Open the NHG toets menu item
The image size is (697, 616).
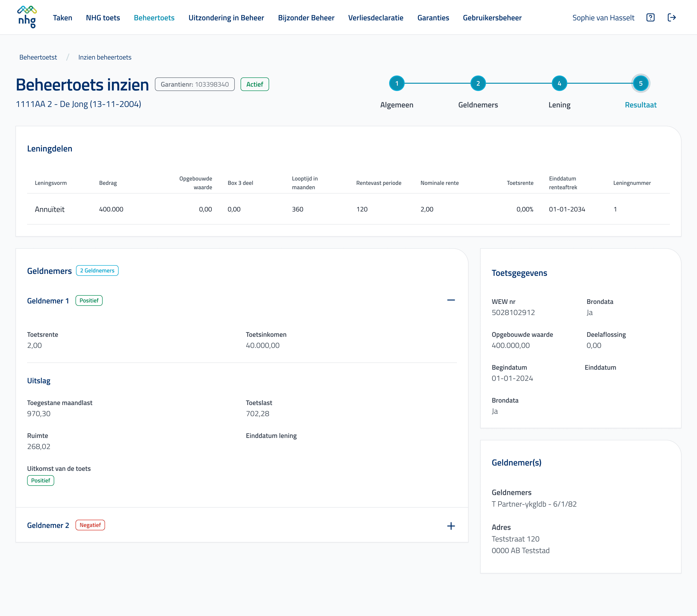coord(103,18)
